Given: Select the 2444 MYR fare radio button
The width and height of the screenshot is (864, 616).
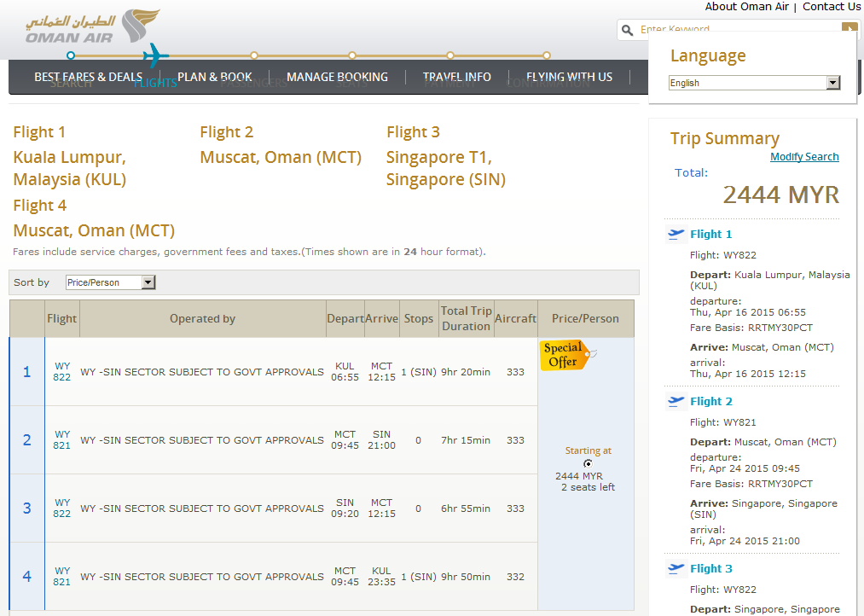Looking at the screenshot, I should coord(588,463).
